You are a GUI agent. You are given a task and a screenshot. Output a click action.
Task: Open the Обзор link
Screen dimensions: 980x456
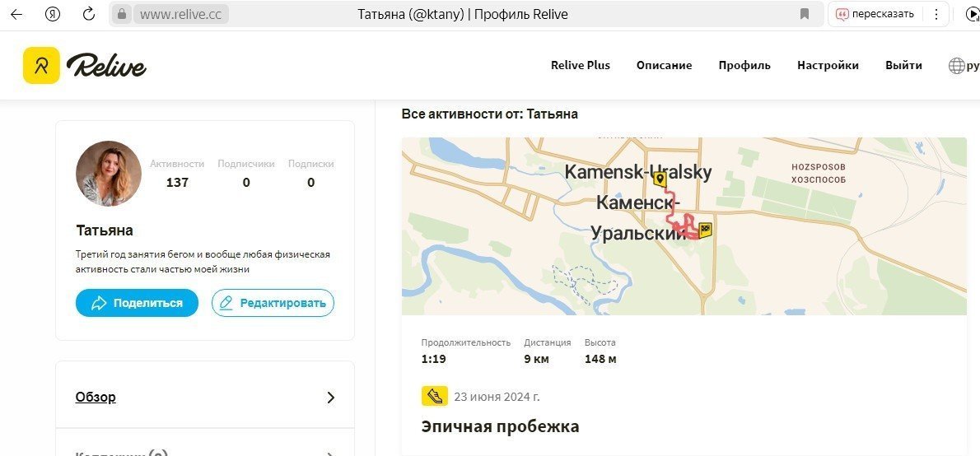96,397
